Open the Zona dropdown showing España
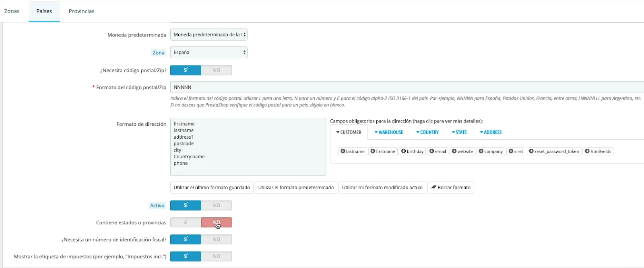644x268 pixels. 208,52
